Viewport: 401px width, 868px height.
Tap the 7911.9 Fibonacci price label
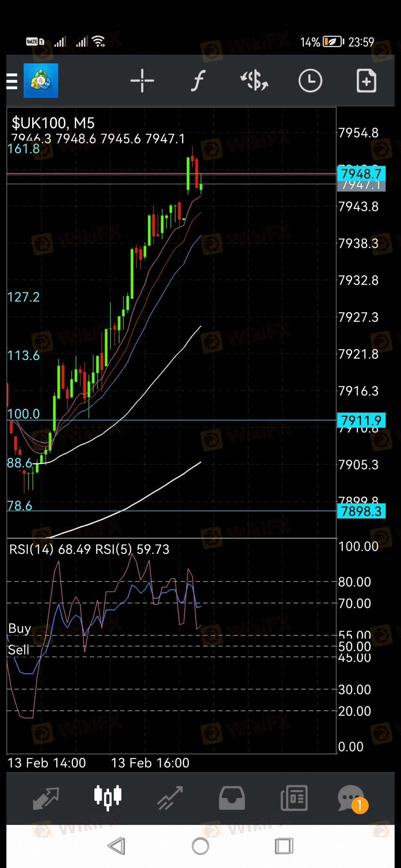coord(361,420)
